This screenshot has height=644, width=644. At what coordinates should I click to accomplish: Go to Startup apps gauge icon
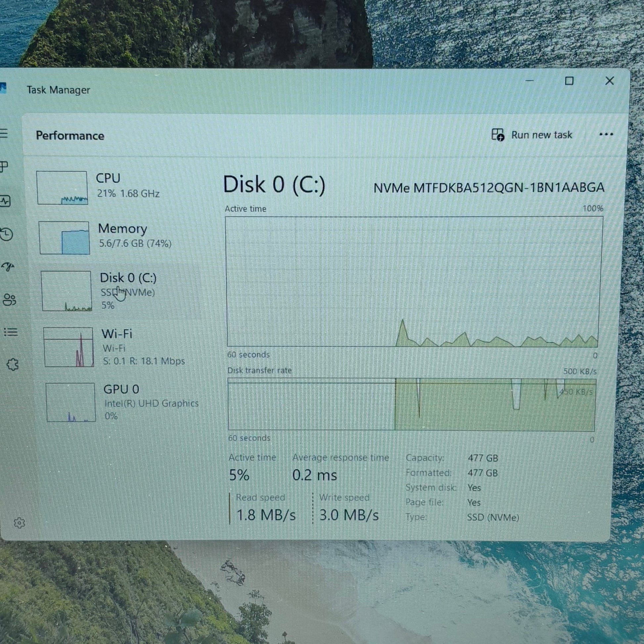click(7, 267)
